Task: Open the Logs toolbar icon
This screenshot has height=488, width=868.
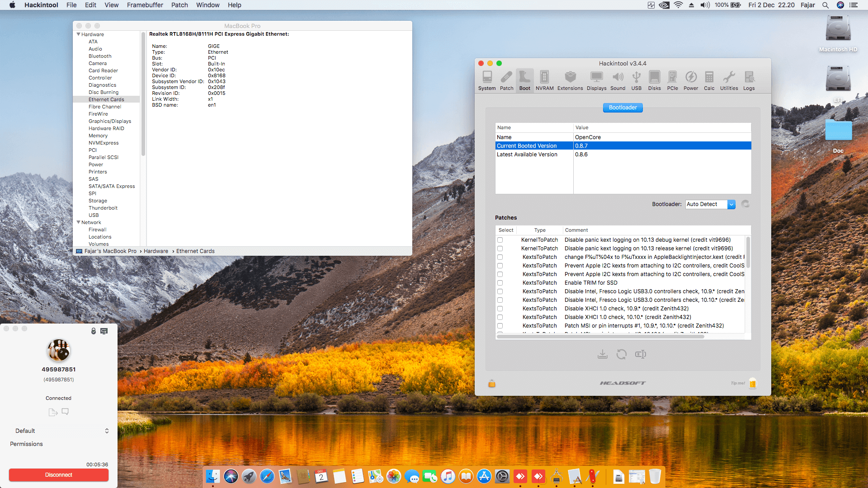Action: click(749, 80)
